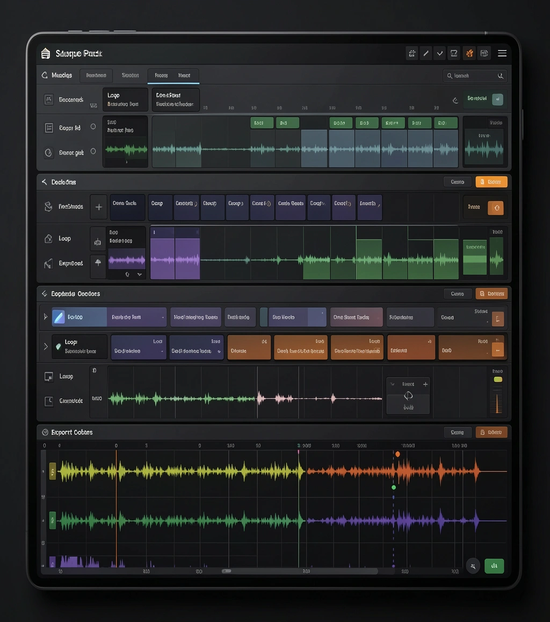Click the magnifier icon at search field's right end
550x622 pixels.
500,76
